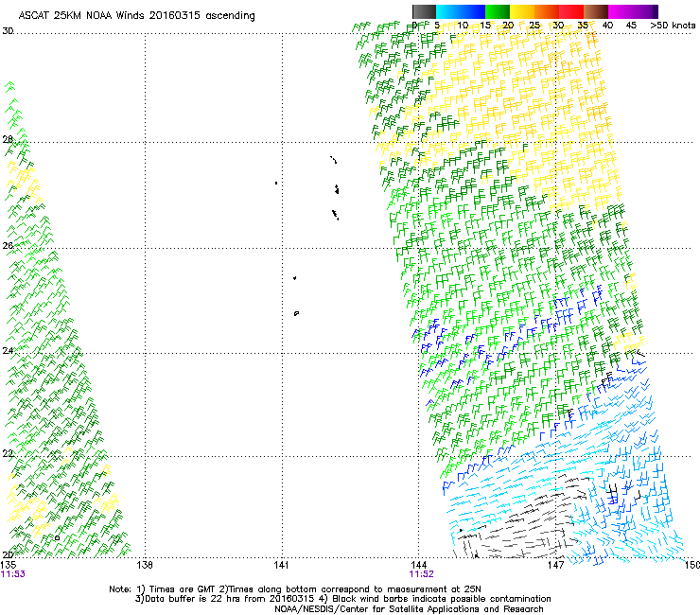Viewport: 700px width, 615px height.
Task: Click the longitude label '135'
Action: [x=9, y=565]
